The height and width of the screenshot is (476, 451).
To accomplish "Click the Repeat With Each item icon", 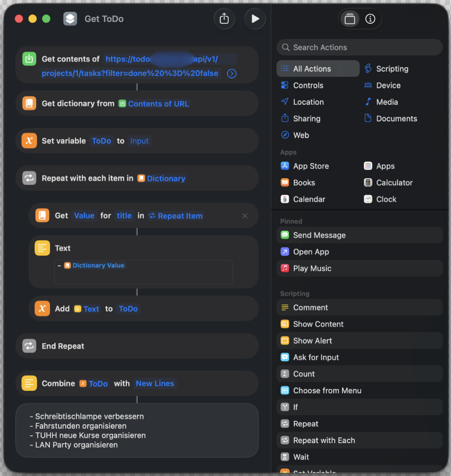I will 29,178.
